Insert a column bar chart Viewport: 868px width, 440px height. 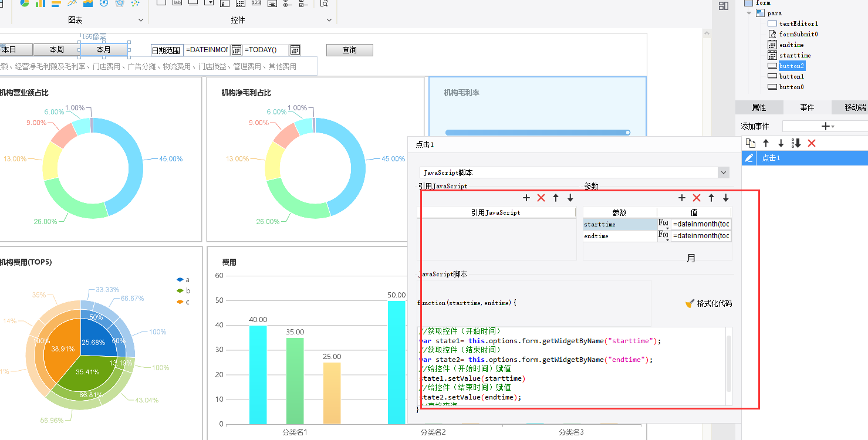[40, 3]
